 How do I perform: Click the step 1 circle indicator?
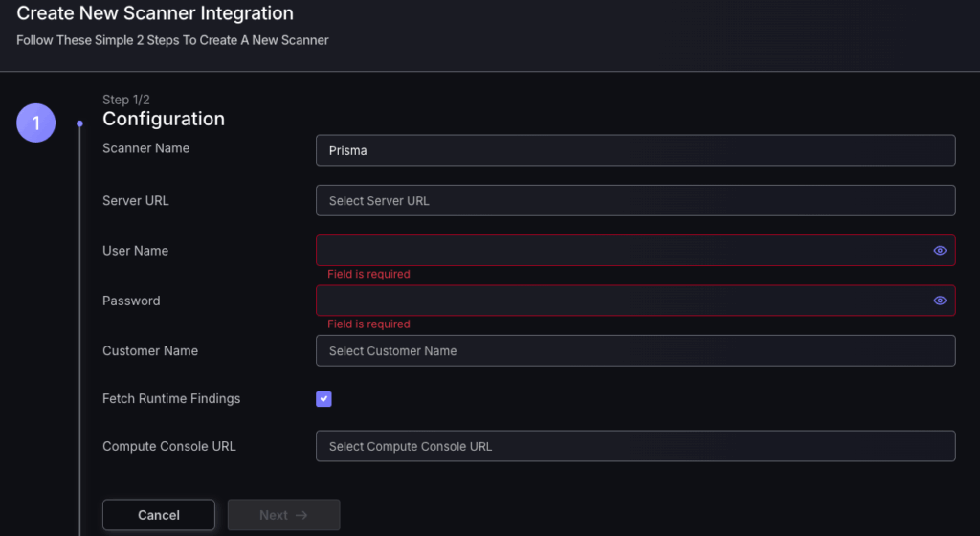(x=36, y=123)
